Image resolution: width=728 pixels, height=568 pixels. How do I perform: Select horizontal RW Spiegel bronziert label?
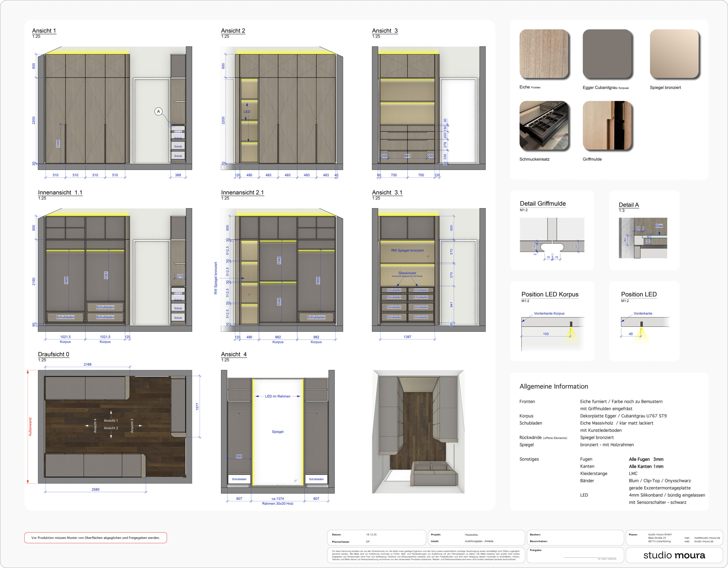click(407, 250)
